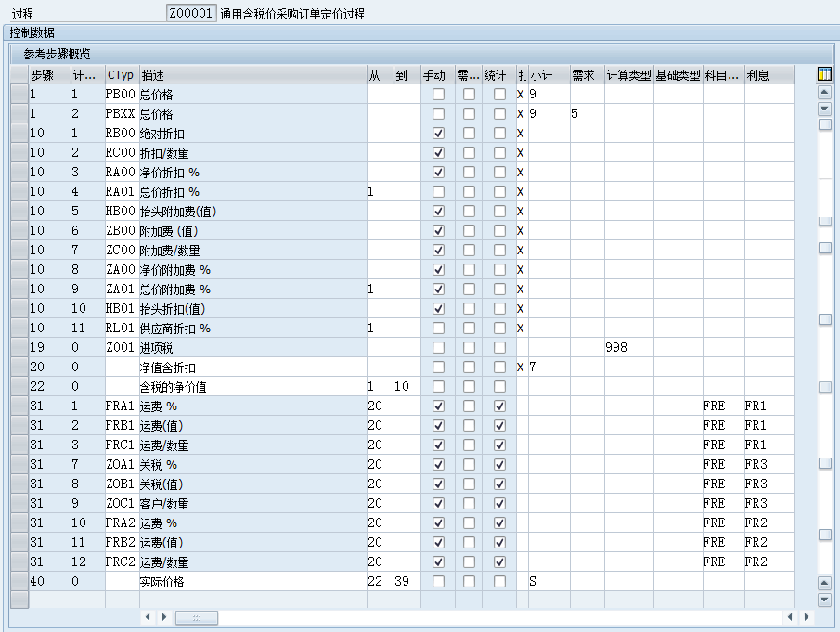
Task: Toggle manual checkbox for RB00 row
Action: pos(438,134)
